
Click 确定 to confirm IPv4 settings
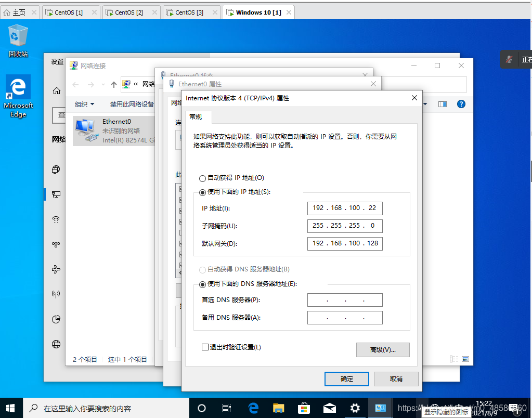click(347, 379)
